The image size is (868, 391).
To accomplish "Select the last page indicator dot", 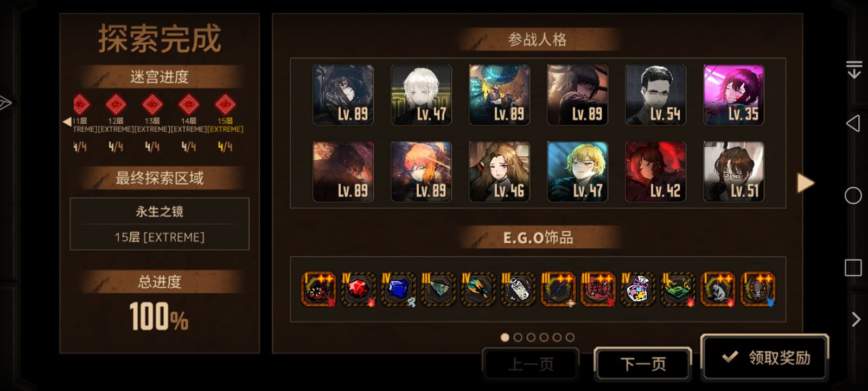I will 570,337.
